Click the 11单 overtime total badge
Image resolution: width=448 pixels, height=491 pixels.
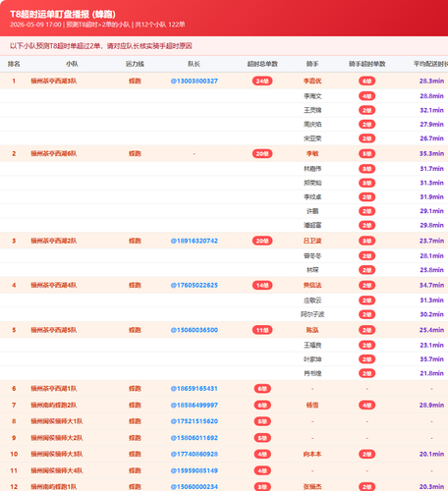tap(262, 330)
